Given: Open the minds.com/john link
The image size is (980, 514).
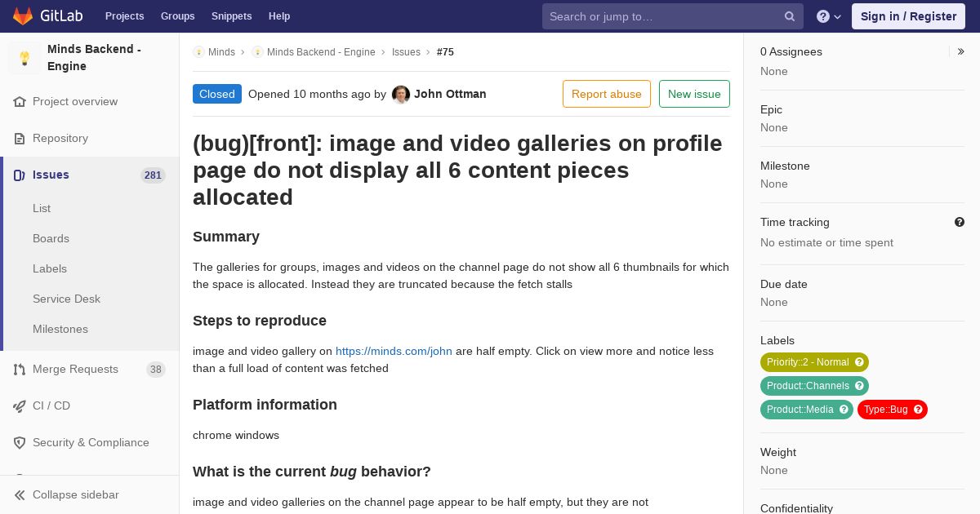Looking at the screenshot, I should pyautogui.click(x=394, y=352).
